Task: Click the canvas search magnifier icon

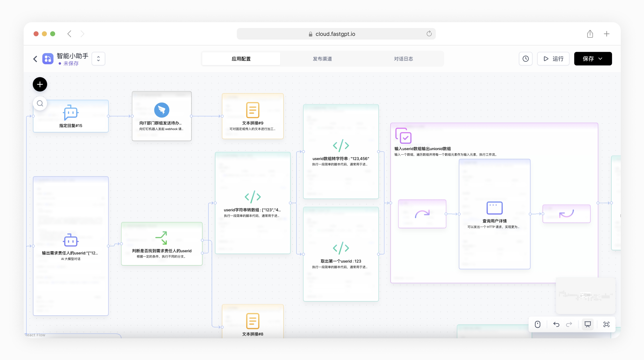Action: click(x=40, y=103)
